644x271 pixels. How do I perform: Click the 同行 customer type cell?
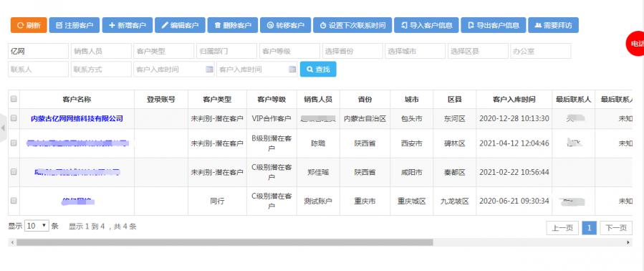click(217, 201)
